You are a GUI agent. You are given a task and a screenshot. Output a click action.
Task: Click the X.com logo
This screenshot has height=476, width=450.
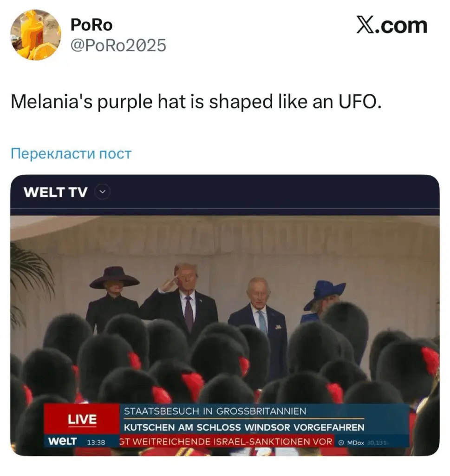[x=392, y=25]
